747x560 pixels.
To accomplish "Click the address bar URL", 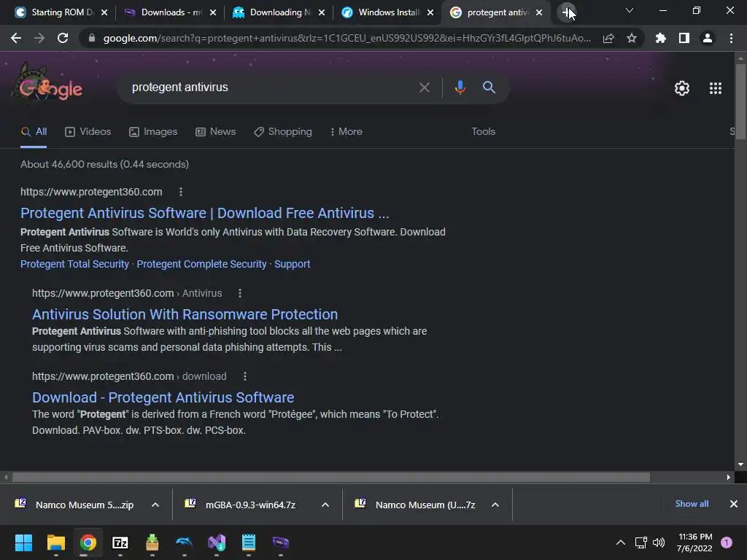I will [x=347, y=39].
